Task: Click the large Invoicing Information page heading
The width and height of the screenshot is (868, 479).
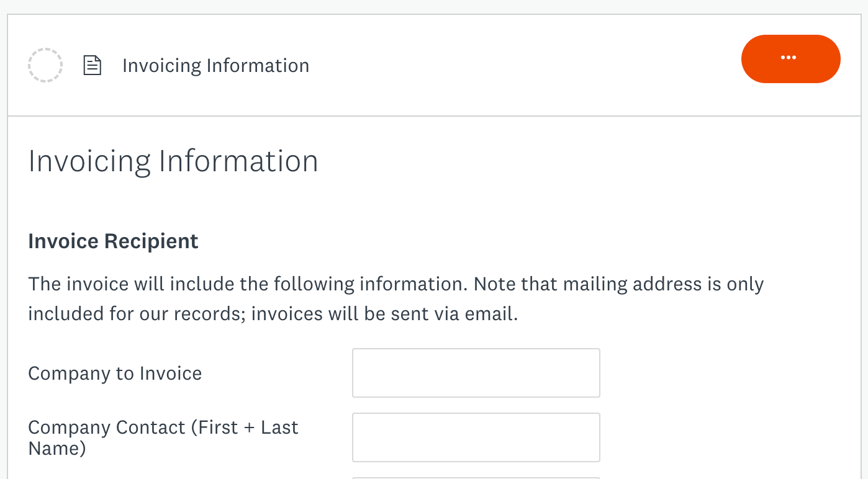Action: click(x=173, y=161)
